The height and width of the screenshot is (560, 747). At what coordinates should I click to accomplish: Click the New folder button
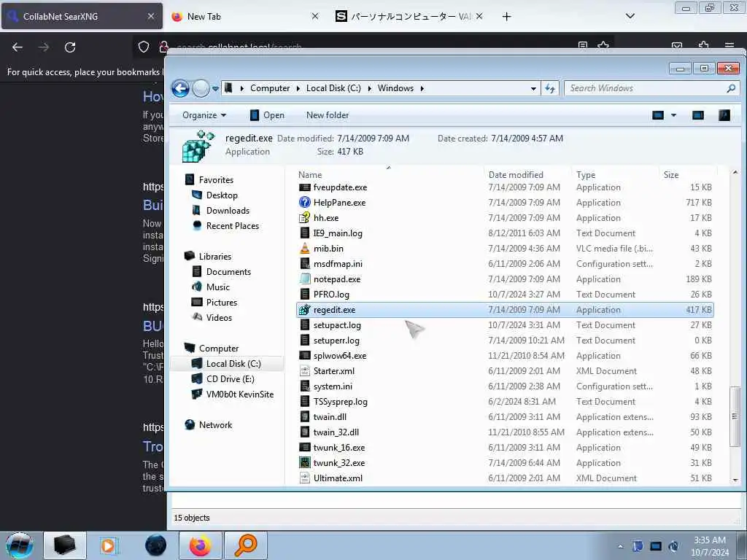328,115
